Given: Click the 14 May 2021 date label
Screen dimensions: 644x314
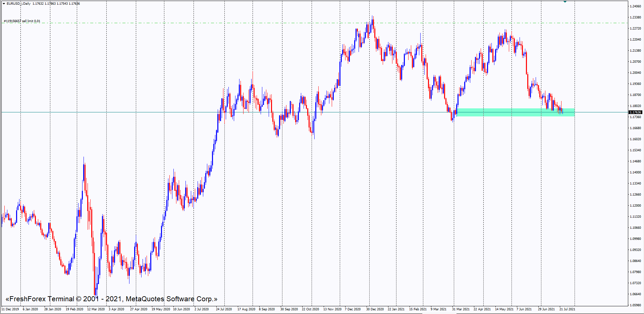Looking at the screenshot, I should pyautogui.click(x=504, y=309).
